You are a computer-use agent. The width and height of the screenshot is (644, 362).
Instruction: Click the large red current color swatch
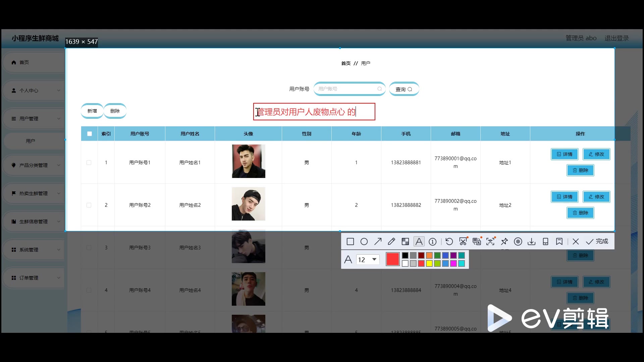click(392, 259)
